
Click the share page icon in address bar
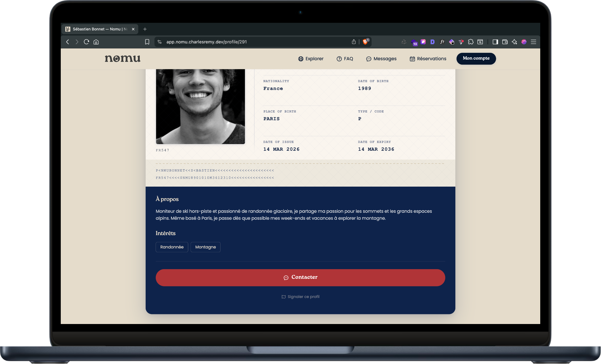(x=354, y=42)
